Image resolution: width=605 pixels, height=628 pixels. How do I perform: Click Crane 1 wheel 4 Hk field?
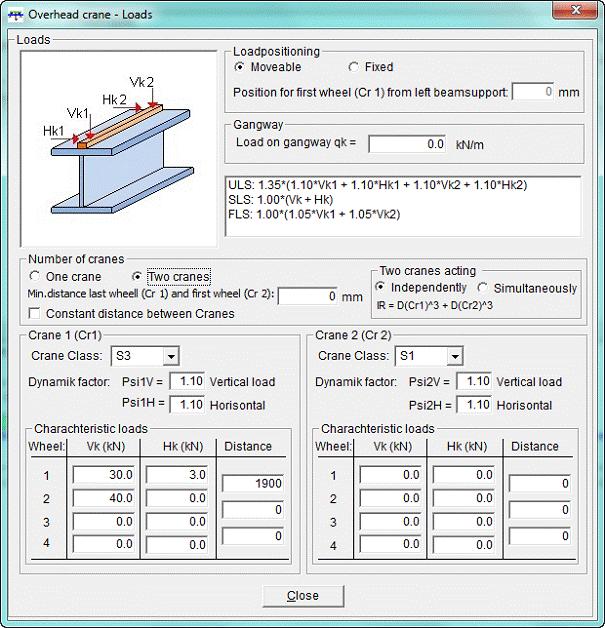coord(177,545)
